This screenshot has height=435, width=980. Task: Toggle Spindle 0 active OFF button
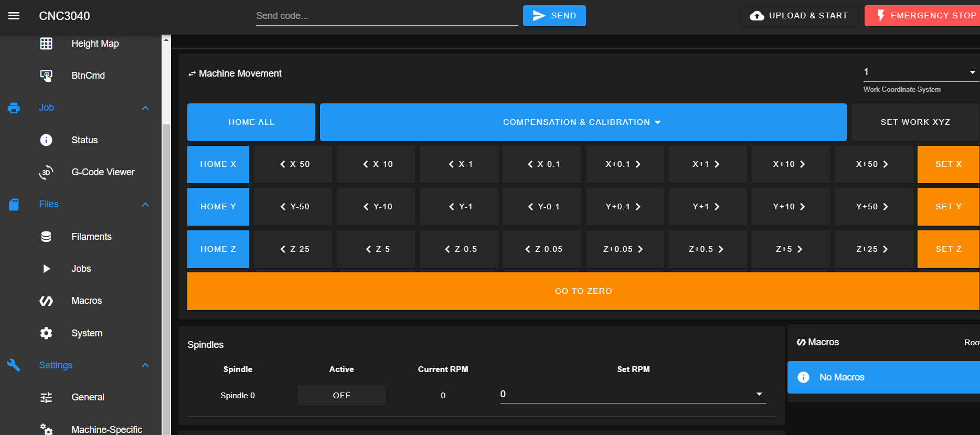tap(342, 396)
